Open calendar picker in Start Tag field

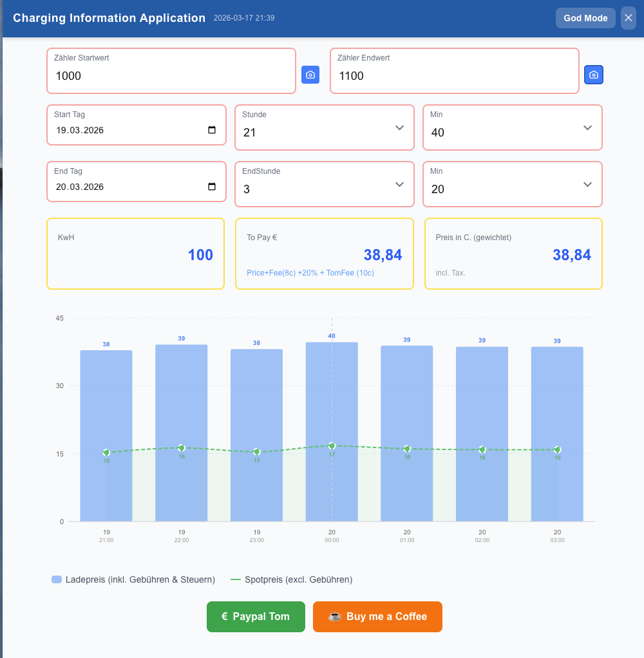coord(212,130)
